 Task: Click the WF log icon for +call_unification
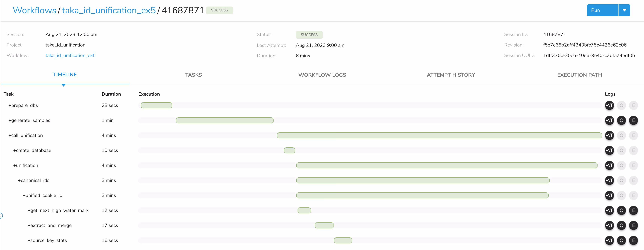click(610, 135)
